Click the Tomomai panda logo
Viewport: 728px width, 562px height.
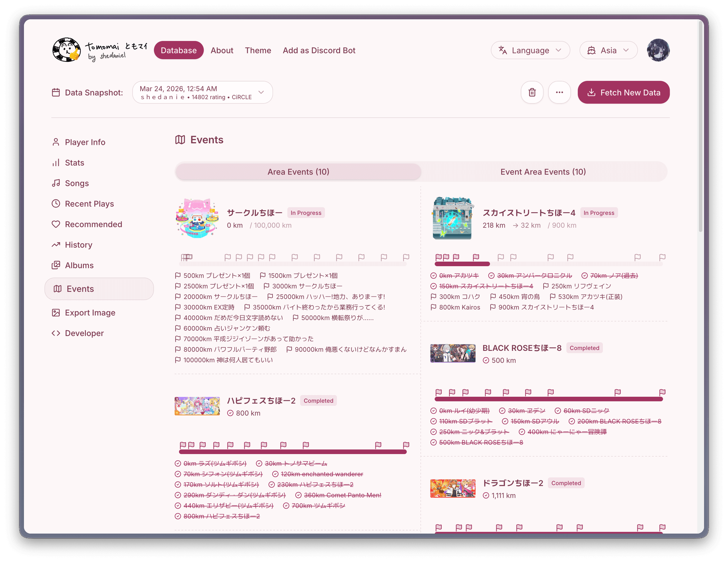pos(67,50)
